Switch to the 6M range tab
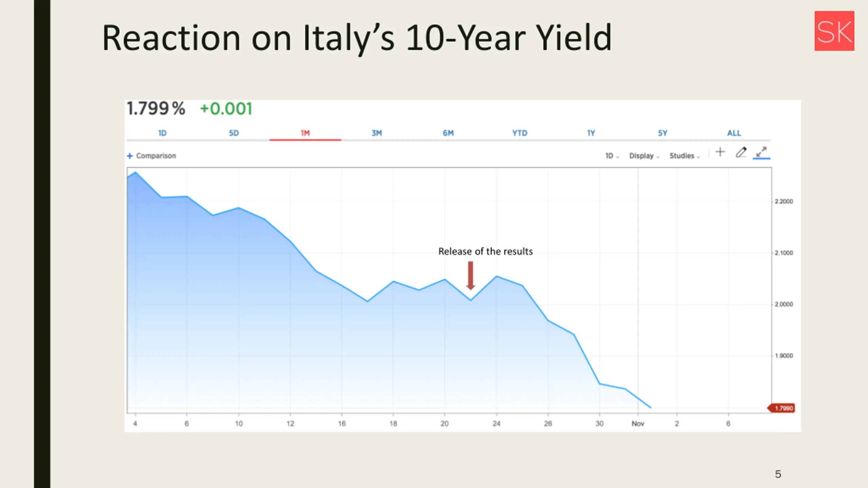The width and height of the screenshot is (868, 488). click(x=448, y=133)
